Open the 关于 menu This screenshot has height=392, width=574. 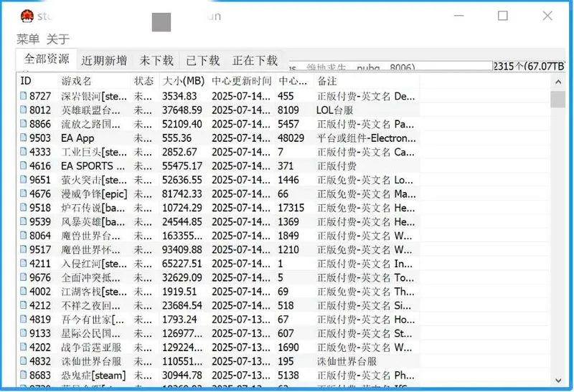[58, 39]
